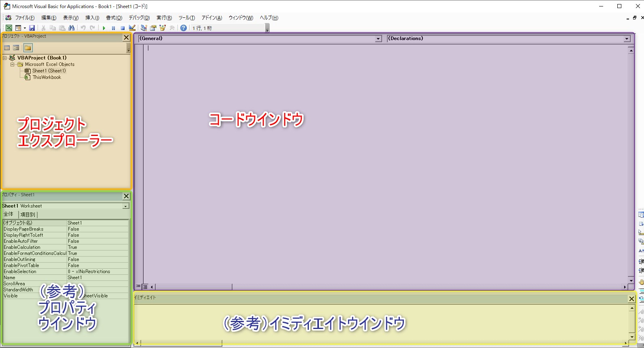This screenshot has height=348, width=644.
Task: Open the 挿入(I) menu
Action: [x=92, y=18]
